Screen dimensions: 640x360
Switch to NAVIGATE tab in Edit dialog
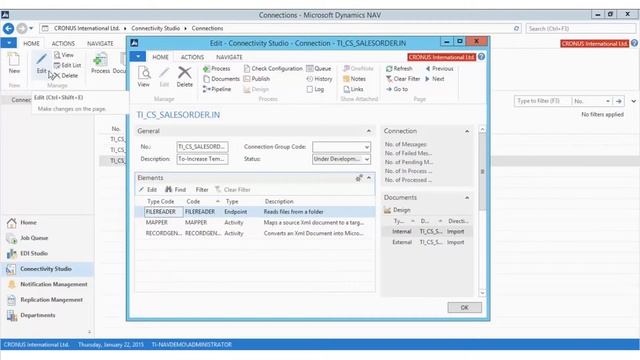tap(229, 57)
